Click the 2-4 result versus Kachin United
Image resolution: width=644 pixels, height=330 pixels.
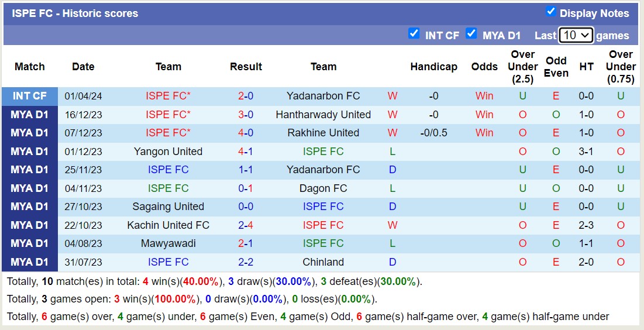click(x=246, y=225)
